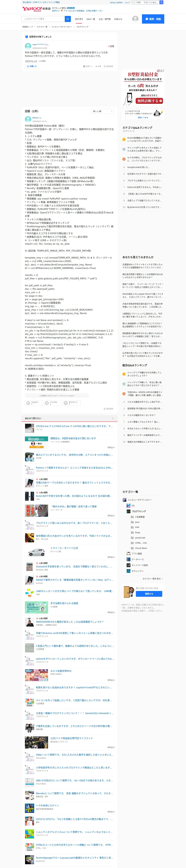Open the PHP folder category

point(135,527)
